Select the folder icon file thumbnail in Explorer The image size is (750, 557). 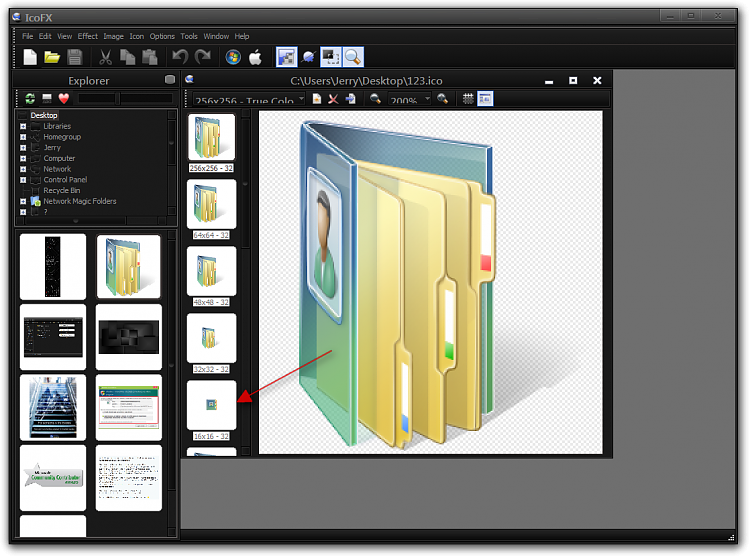click(129, 267)
